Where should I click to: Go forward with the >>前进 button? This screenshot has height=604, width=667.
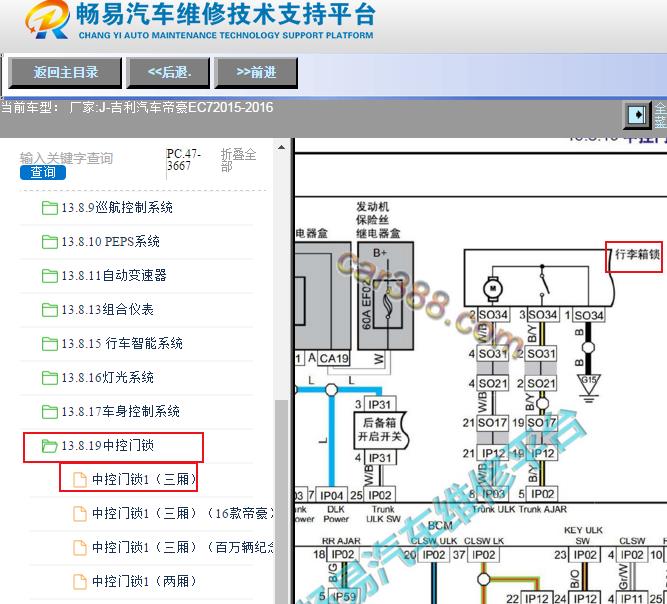tap(256, 72)
